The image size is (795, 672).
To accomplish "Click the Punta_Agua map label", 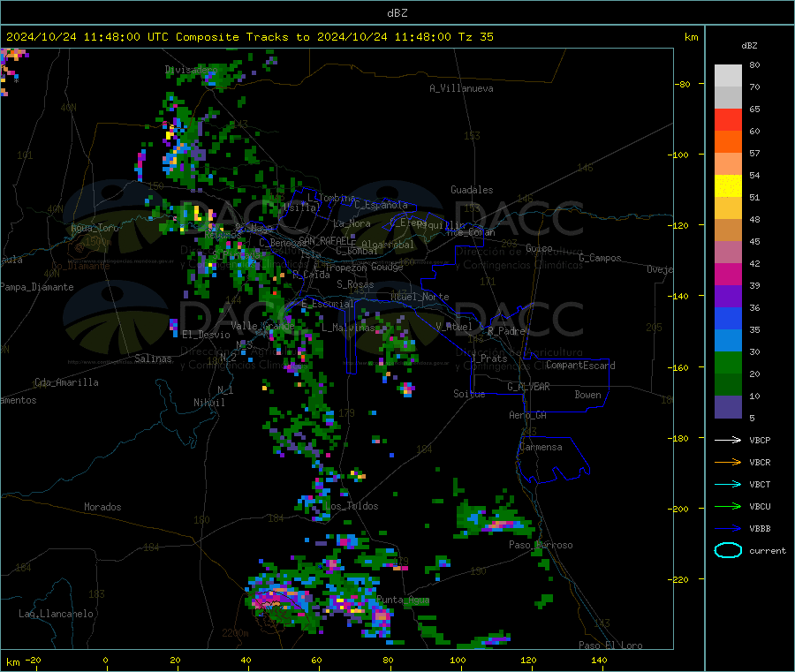I will [x=403, y=600].
